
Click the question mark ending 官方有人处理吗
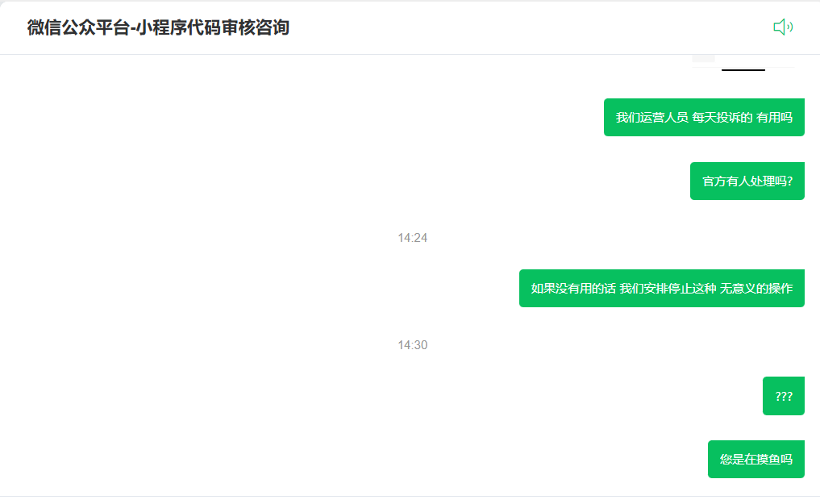pos(789,181)
